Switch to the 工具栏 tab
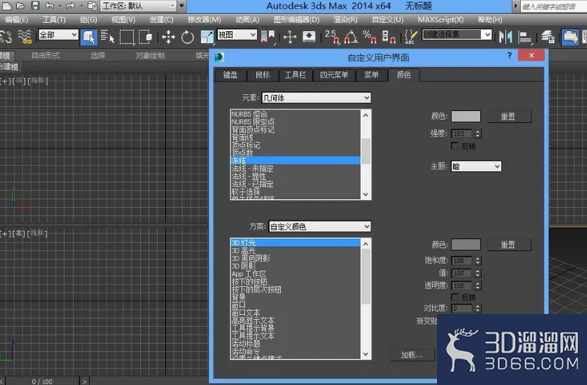The width and height of the screenshot is (587, 385). point(295,75)
